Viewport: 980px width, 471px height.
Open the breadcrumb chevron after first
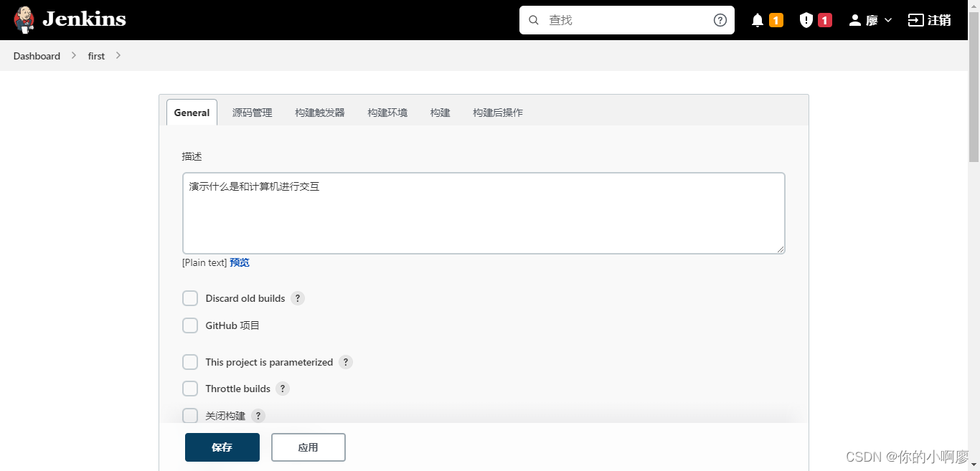[118, 55]
